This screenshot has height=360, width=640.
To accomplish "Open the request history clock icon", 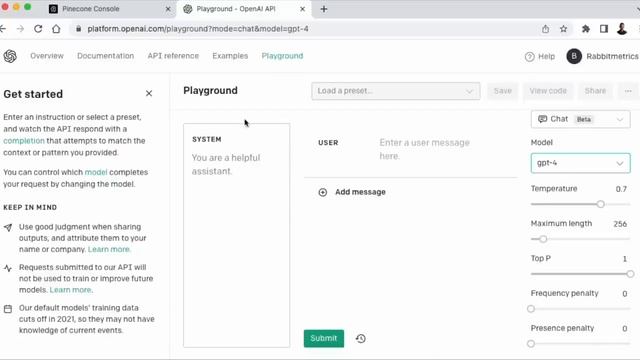I will click(x=360, y=338).
